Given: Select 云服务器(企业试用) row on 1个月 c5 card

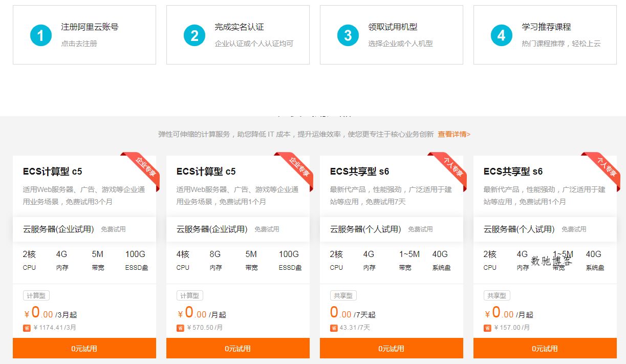Looking at the screenshot, I should (x=238, y=229).
